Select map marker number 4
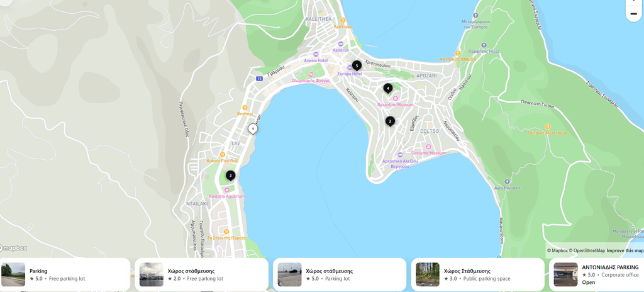 pyautogui.click(x=387, y=88)
